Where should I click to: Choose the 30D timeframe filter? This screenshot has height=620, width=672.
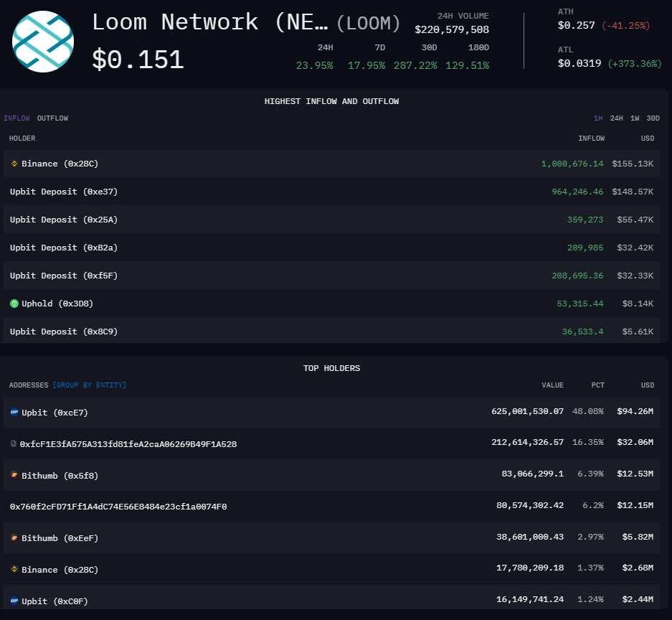coord(653,118)
